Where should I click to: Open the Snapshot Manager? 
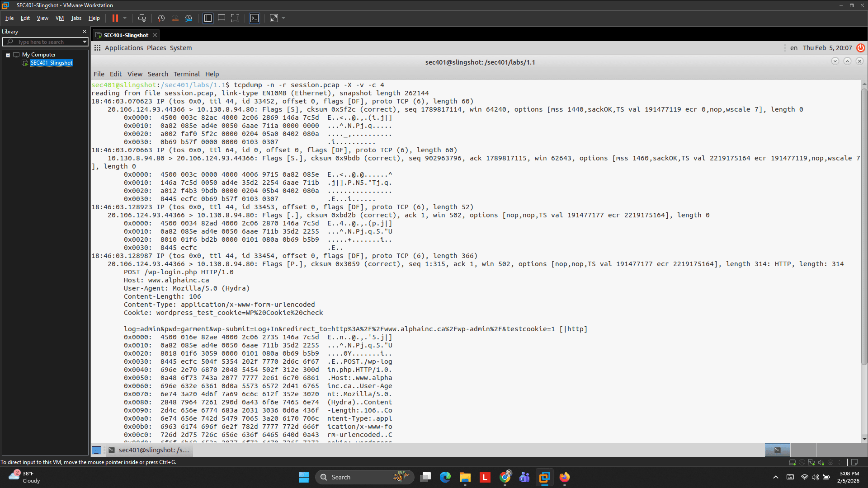189,18
